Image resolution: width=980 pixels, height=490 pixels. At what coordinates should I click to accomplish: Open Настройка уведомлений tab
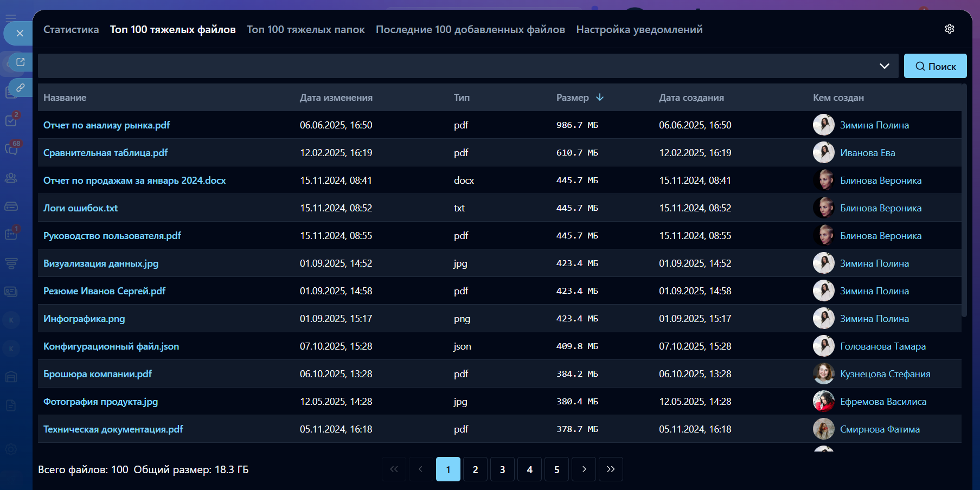(x=639, y=30)
